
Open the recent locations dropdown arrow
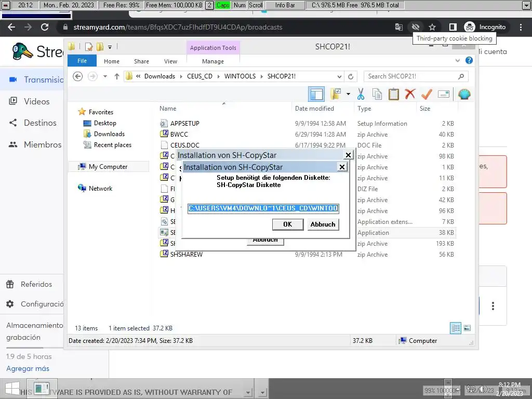(105, 76)
